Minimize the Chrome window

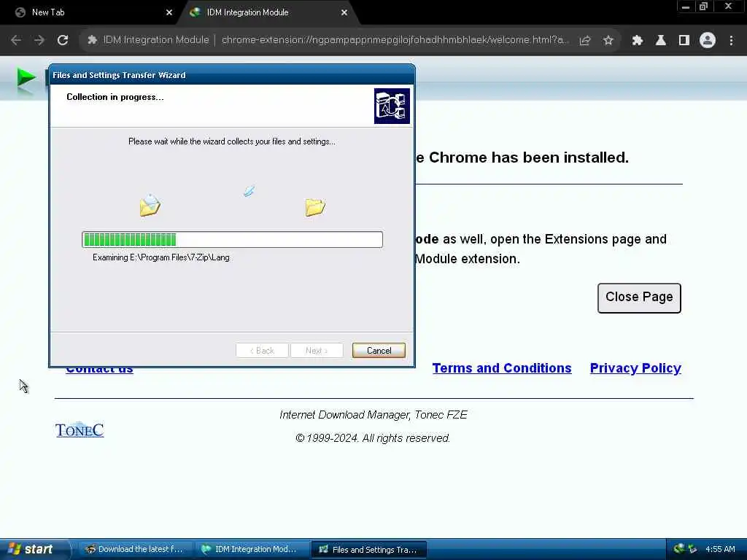[686, 7]
